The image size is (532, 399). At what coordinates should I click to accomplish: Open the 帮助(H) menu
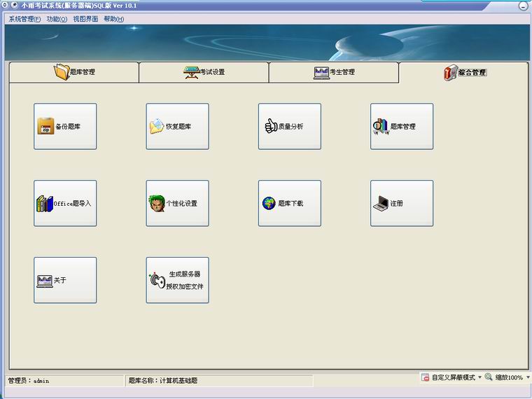113,19
